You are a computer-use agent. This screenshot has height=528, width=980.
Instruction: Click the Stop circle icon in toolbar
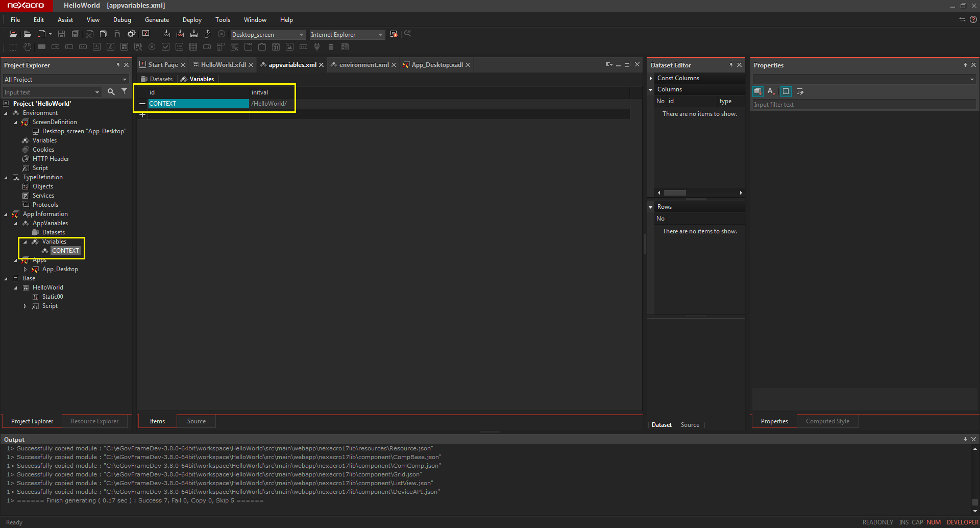[x=222, y=34]
